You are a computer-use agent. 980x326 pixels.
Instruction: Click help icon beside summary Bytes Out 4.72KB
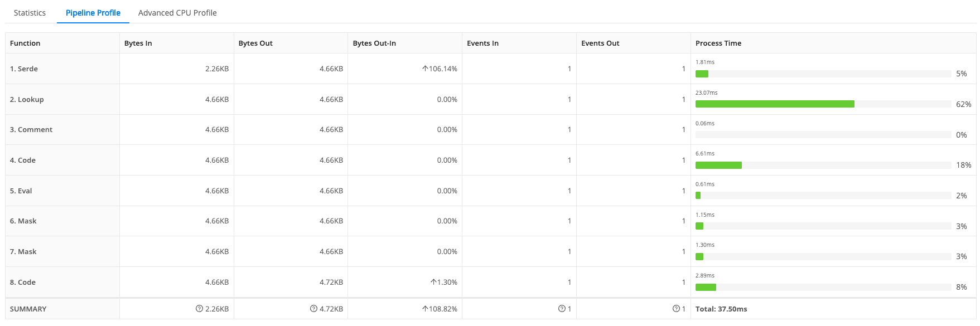tap(313, 309)
